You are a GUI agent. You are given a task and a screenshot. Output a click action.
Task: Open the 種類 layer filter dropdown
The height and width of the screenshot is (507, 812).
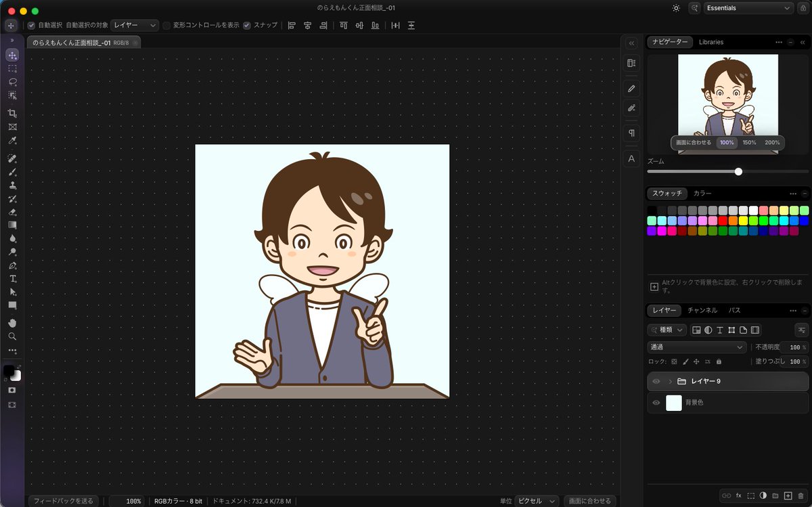coord(667,330)
